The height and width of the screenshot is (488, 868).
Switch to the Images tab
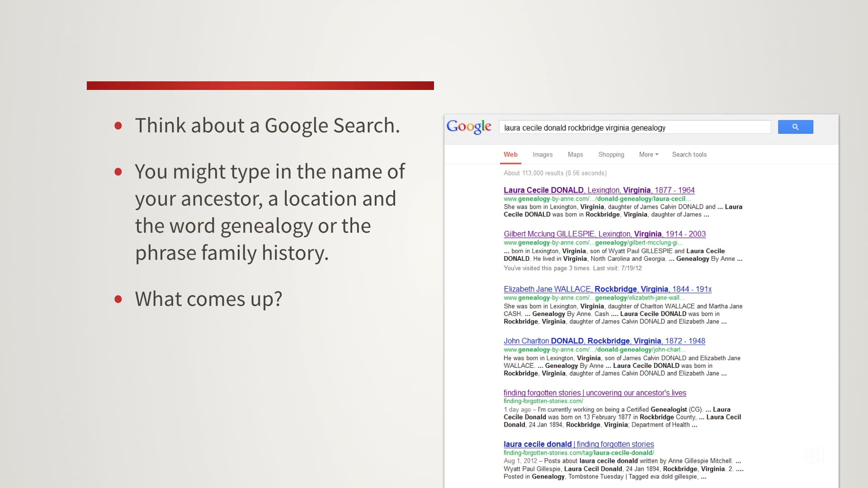click(542, 155)
